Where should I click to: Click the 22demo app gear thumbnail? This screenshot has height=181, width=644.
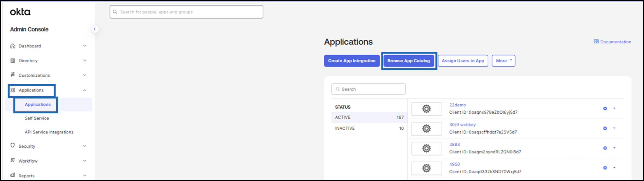pos(426,109)
